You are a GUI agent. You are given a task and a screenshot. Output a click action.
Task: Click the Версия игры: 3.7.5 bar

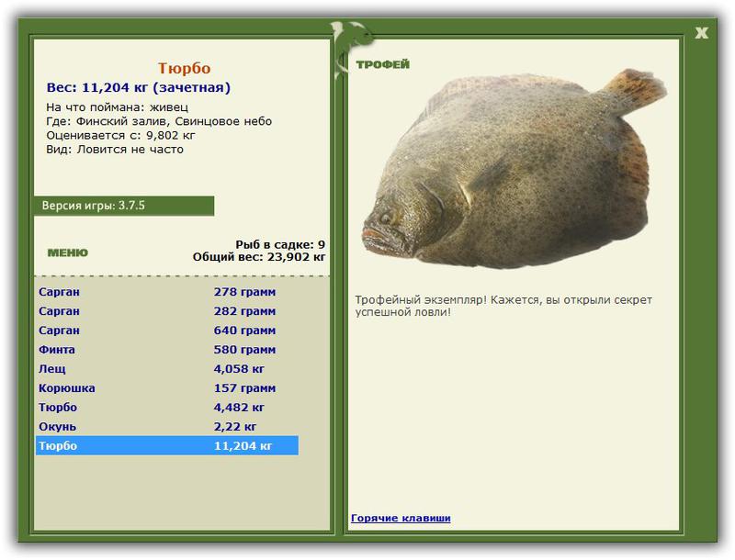coord(124,206)
